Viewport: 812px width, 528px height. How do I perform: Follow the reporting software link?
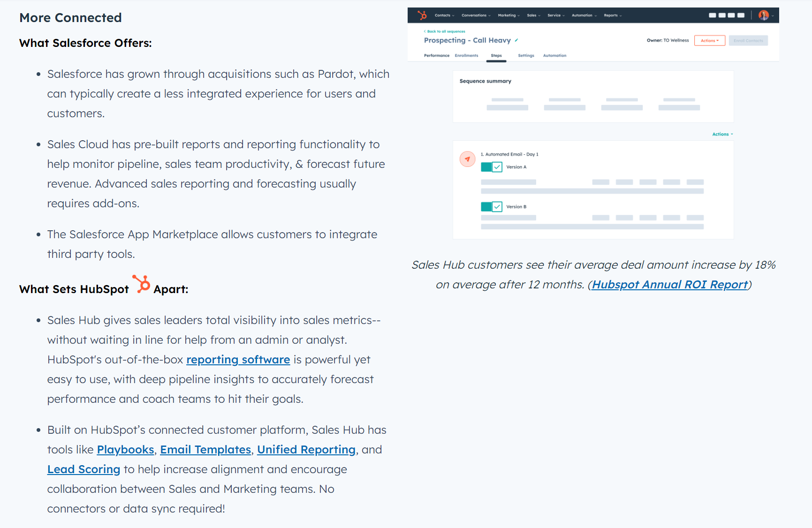coord(238,360)
